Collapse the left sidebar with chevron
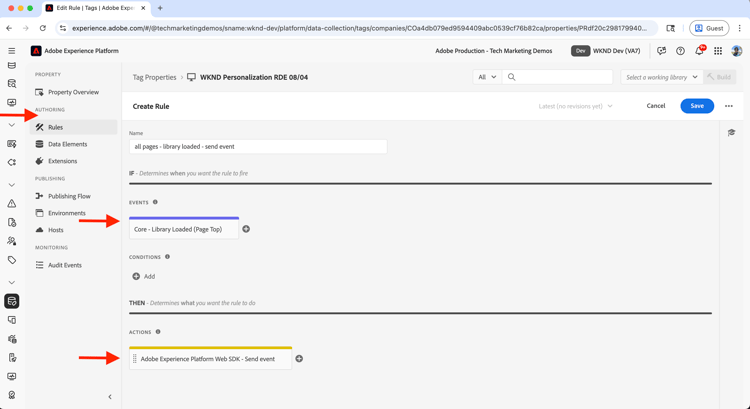 point(110,397)
